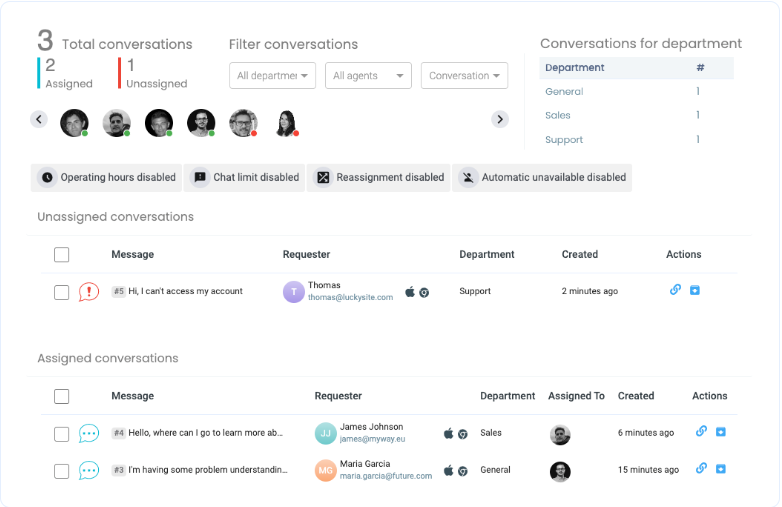Expand the All agents filter dropdown
The height and width of the screenshot is (507, 782).
368,76
